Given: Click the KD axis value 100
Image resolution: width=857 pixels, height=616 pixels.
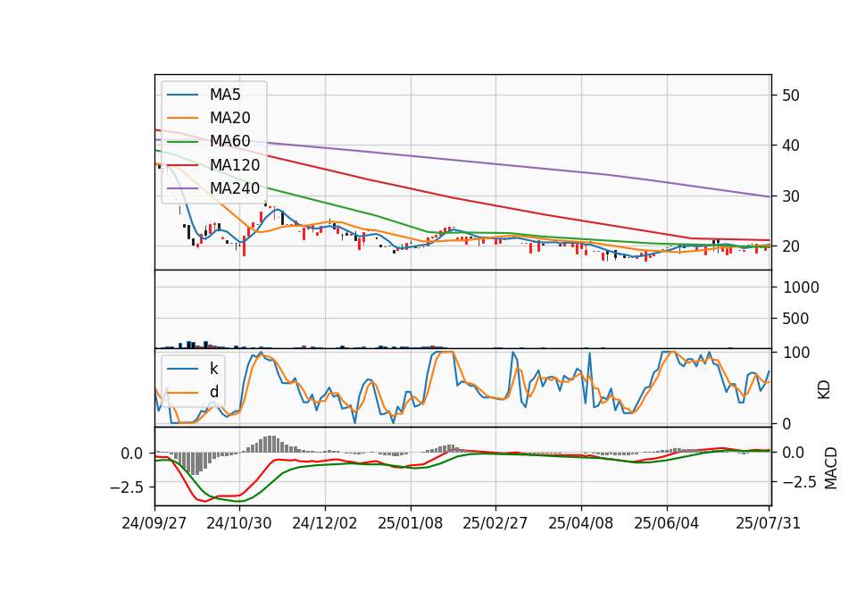Looking at the screenshot, I should point(796,354).
